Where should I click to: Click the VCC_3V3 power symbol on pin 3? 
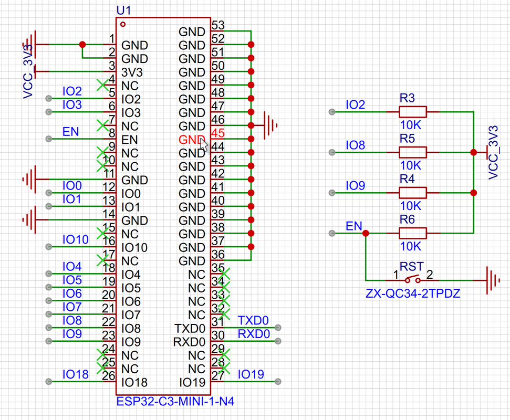pyautogui.click(x=35, y=71)
